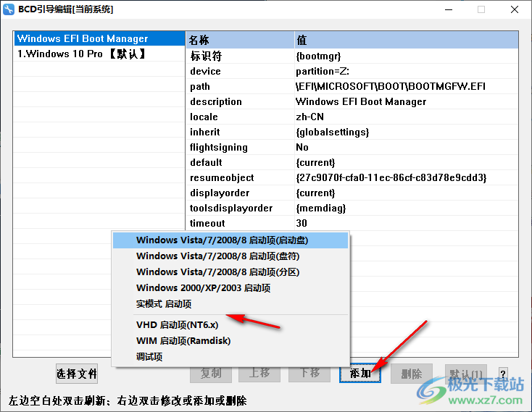Select Windows Vista/7/2008/8 启动项(启动盘) menu entry
Image resolution: width=532 pixels, height=412 pixels.
pyautogui.click(x=229, y=240)
